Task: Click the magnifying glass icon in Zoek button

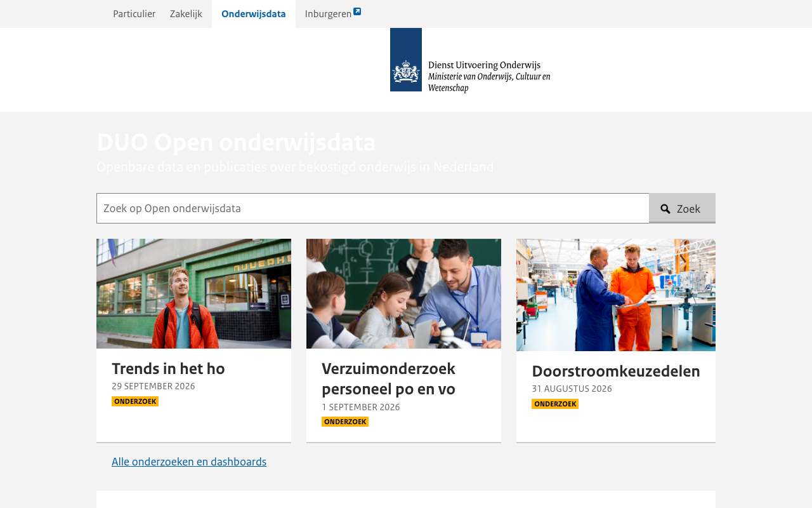Action: (x=665, y=209)
